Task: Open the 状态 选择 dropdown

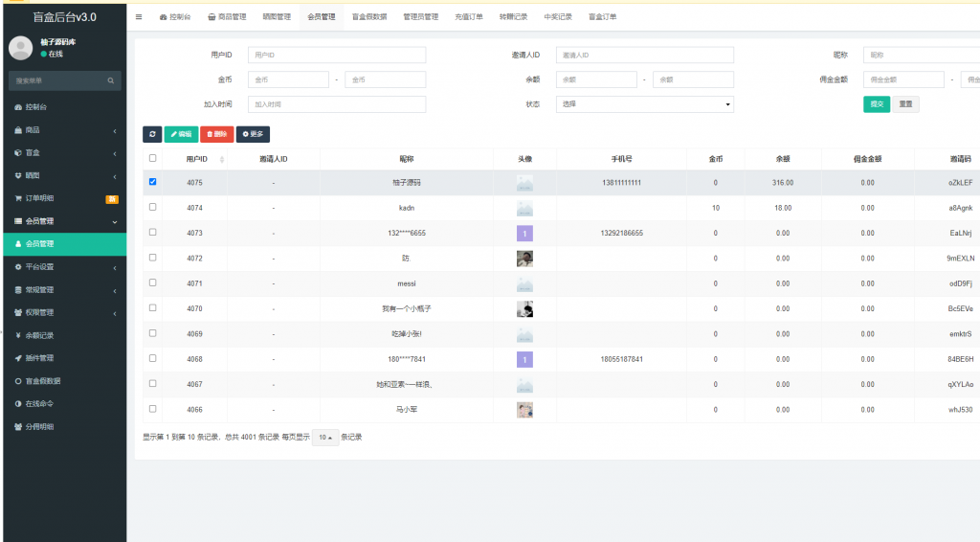Action: coord(644,104)
